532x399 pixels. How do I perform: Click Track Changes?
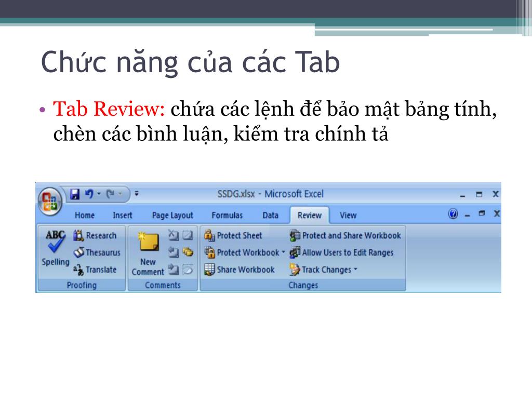(321, 270)
